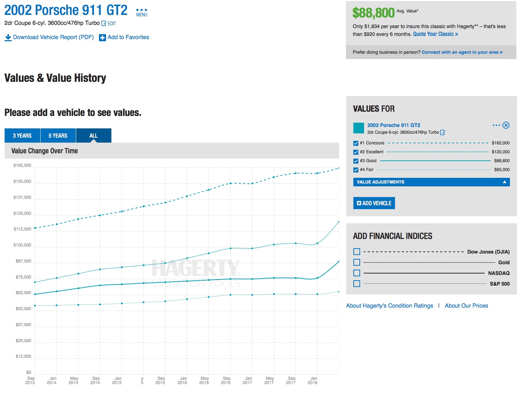Remove the 2002 Porsche 911 GT2 with X icon
The height and width of the screenshot is (393, 532).
coord(506,125)
